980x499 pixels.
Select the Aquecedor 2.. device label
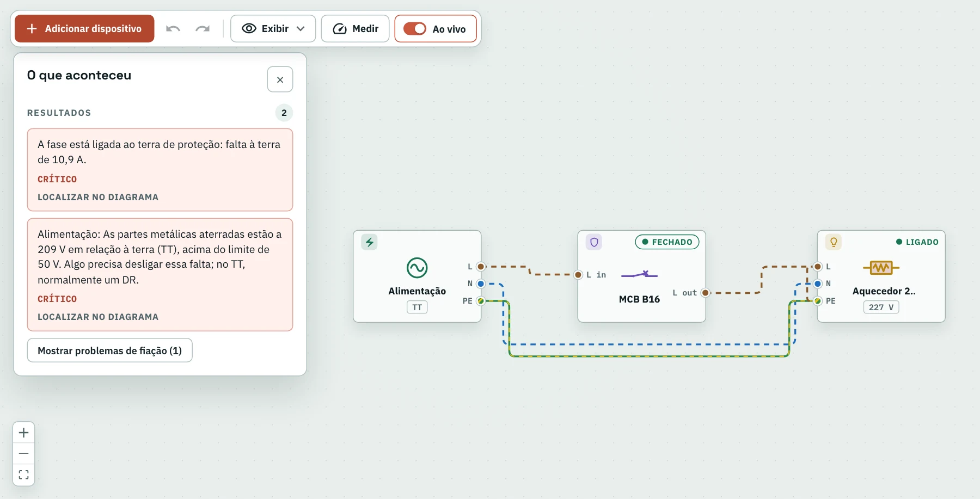pos(884,291)
